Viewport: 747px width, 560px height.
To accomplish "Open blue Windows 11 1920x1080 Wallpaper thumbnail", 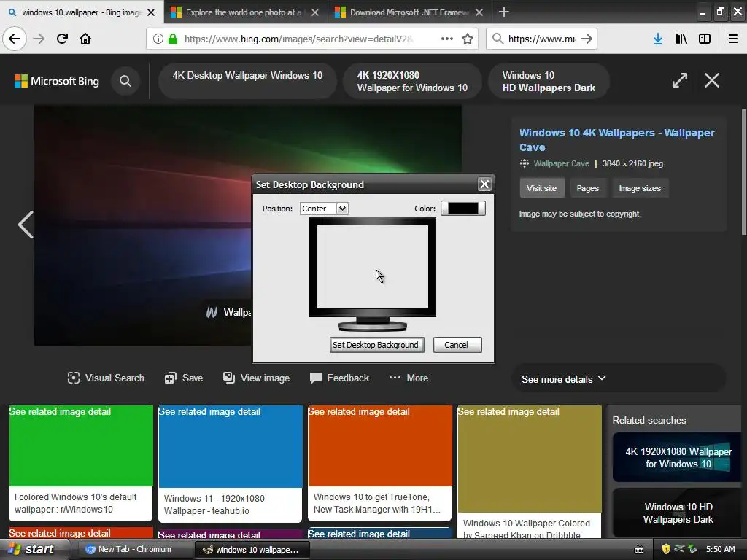I will [231, 464].
